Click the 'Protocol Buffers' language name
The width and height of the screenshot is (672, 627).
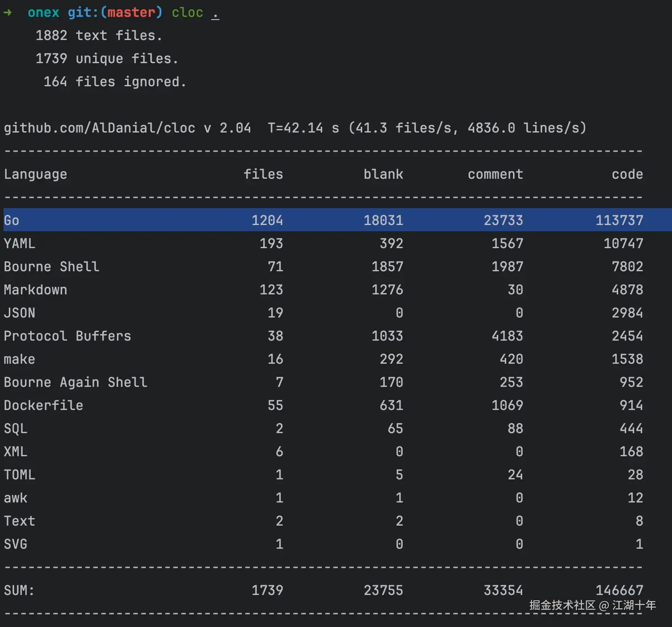pos(68,336)
